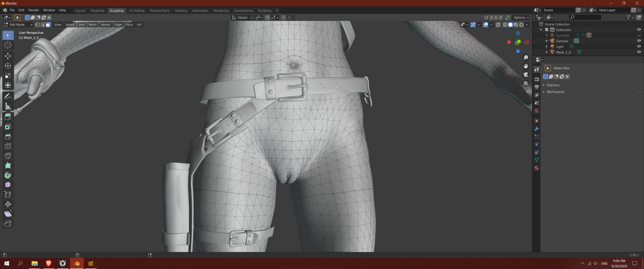Select the bone000 item in outliner
Image resolution: width=644 pixels, height=269 pixels.
point(562,36)
